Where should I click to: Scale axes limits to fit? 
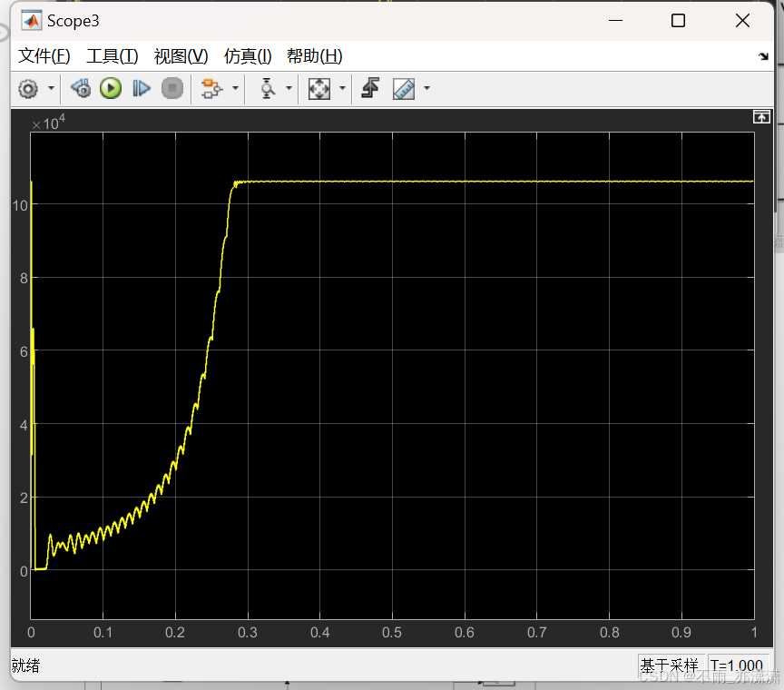point(319,89)
